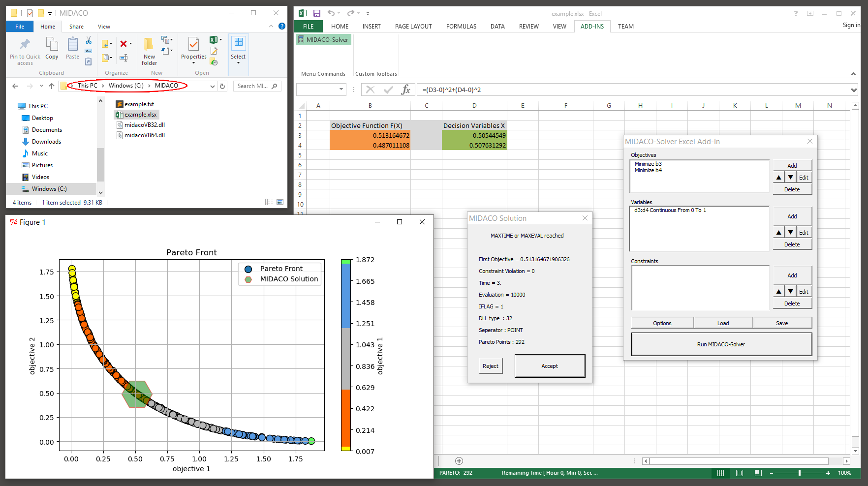Image resolution: width=868 pixels, height=486 pixels.
Task: Click the scissors Cut icon in Explorer
Action: pos(89,40)
